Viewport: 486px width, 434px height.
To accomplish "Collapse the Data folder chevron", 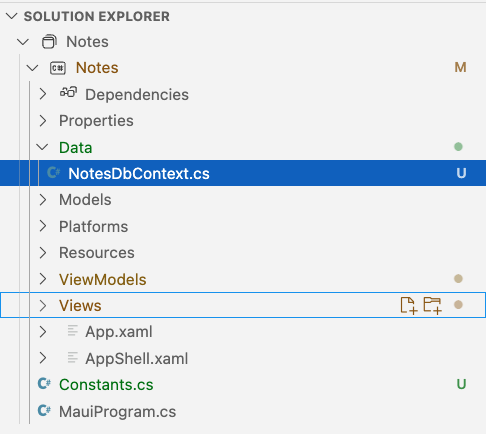I will [42, 147].
